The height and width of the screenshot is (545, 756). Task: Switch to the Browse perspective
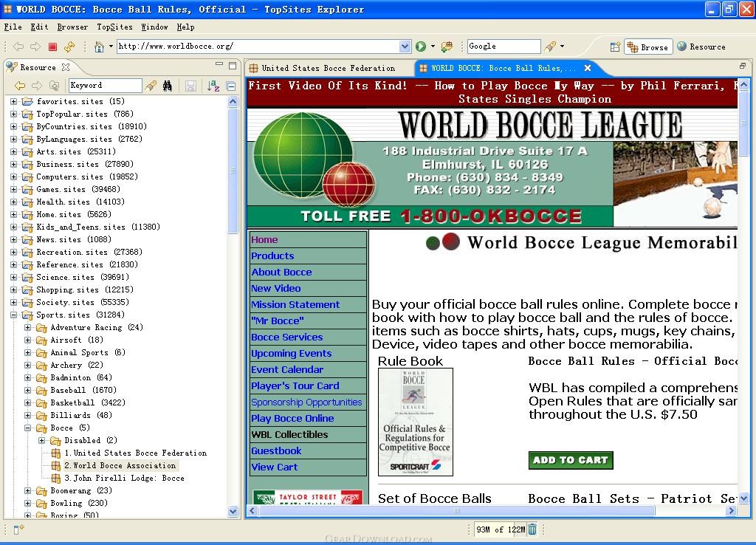pos(648,47)
